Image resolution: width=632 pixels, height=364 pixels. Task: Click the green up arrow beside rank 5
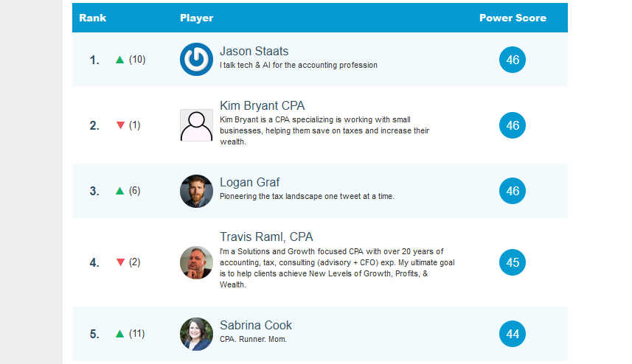pos(120,334)
